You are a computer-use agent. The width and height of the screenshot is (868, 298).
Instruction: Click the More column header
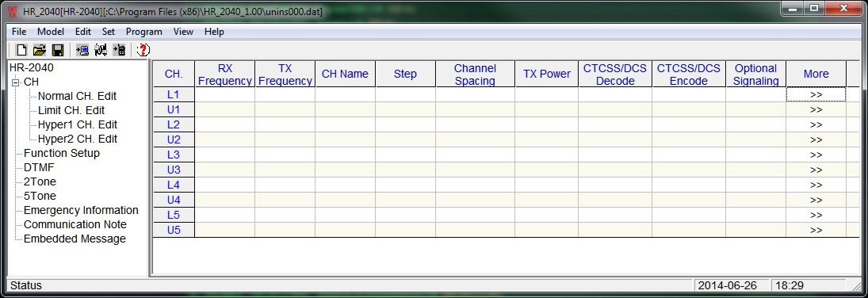[816, 74]
